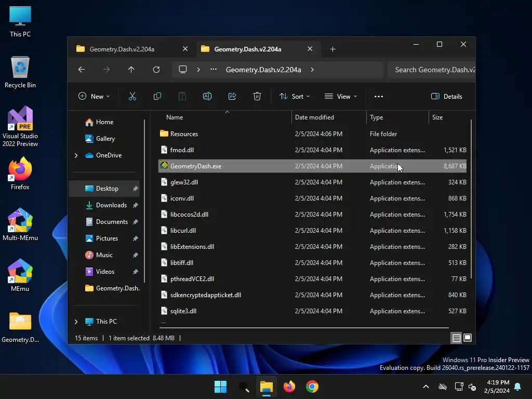The height and width of the screenshot is (399, 532).
Task: Close the active second tab
Action: (310, 49)
